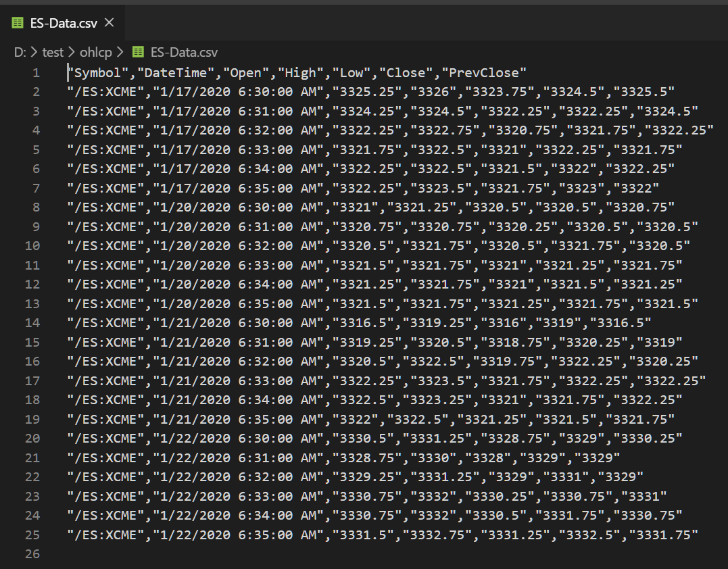Close the ES-Data.csv editor tab
Screen dimensions: 728x569
pyautogui.click(x=110, y=23)
